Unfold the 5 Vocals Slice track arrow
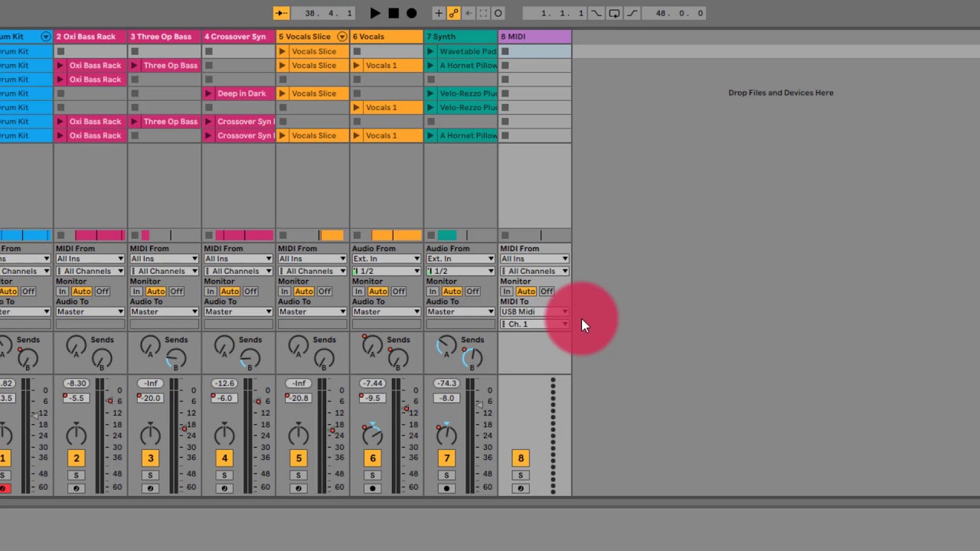Screen dimensions: 980x551 click(x=342, y=37)
